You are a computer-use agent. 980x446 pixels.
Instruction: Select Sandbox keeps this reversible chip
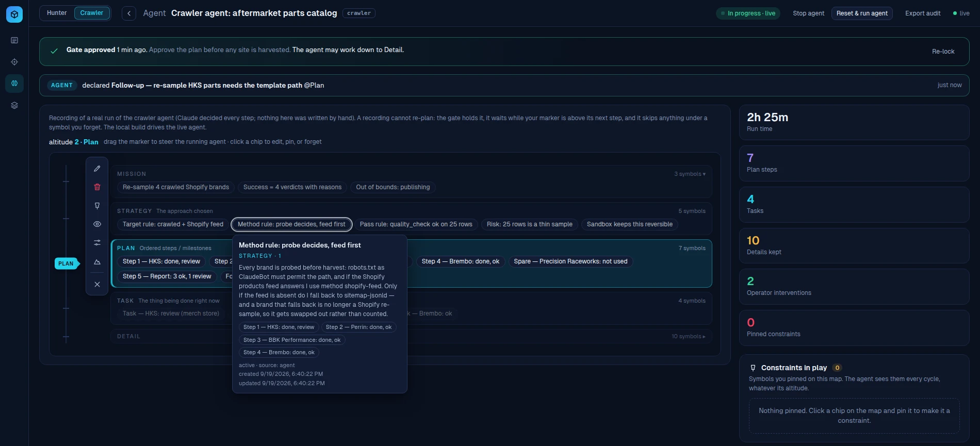(x=629, y=224)
